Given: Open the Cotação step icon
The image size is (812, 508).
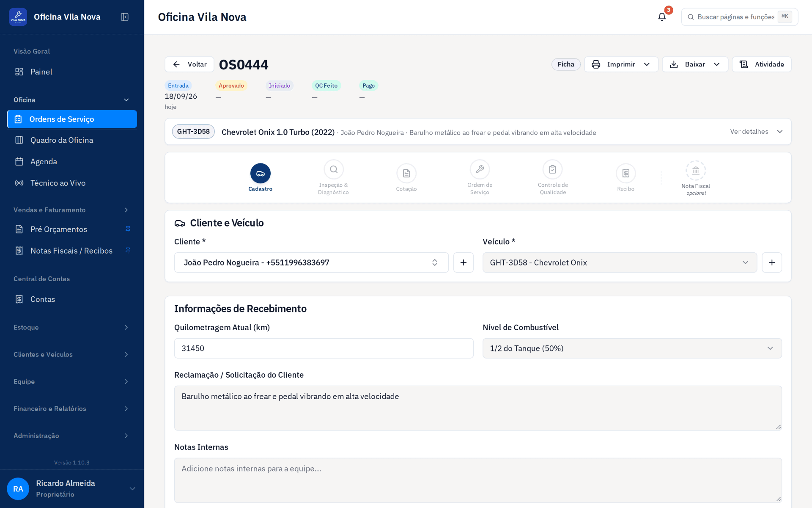Looking at the screenshot, I should [x=406, y=173].
